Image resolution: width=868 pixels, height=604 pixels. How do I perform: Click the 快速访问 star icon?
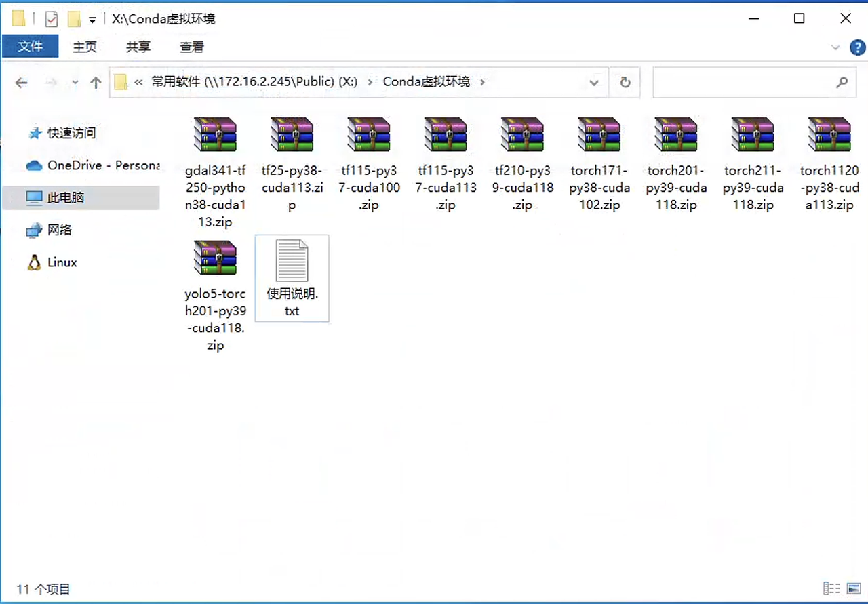coord(35,134)
